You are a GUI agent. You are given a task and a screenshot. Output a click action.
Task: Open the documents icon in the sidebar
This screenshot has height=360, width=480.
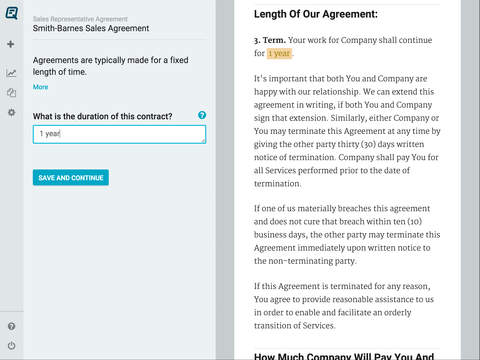coord(11,93)
